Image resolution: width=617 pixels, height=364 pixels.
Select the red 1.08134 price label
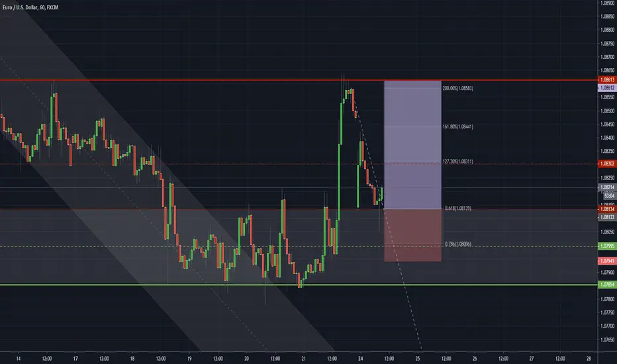(x=607, y=209)
